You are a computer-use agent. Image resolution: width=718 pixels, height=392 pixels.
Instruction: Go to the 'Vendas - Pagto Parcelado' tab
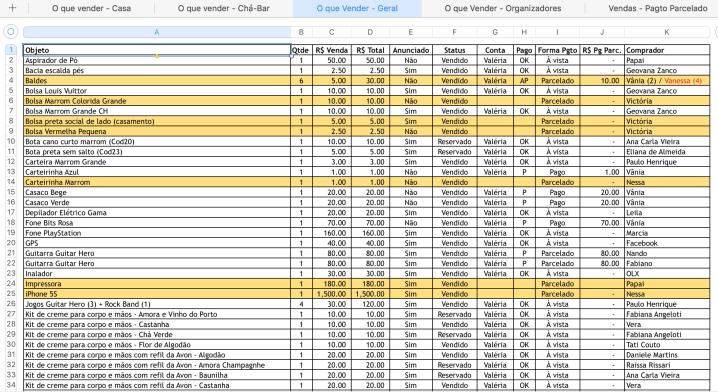click(658, 8)
